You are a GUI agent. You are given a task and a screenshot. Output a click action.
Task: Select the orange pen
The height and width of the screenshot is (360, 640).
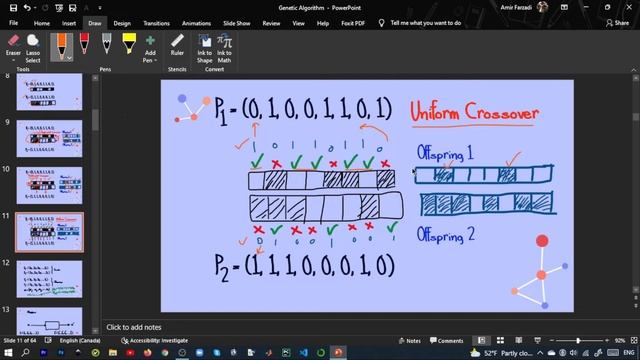[x=61, y=46]
